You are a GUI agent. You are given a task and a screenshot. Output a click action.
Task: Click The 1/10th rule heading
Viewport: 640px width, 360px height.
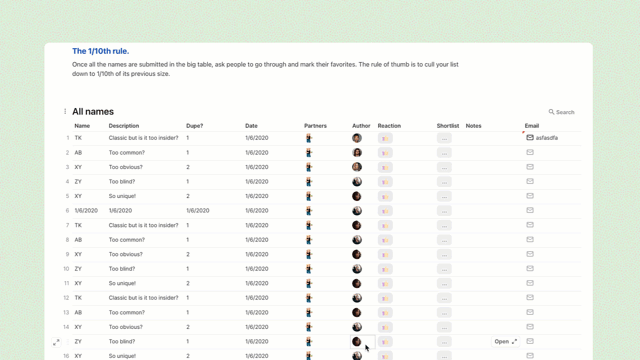(100, 51)
